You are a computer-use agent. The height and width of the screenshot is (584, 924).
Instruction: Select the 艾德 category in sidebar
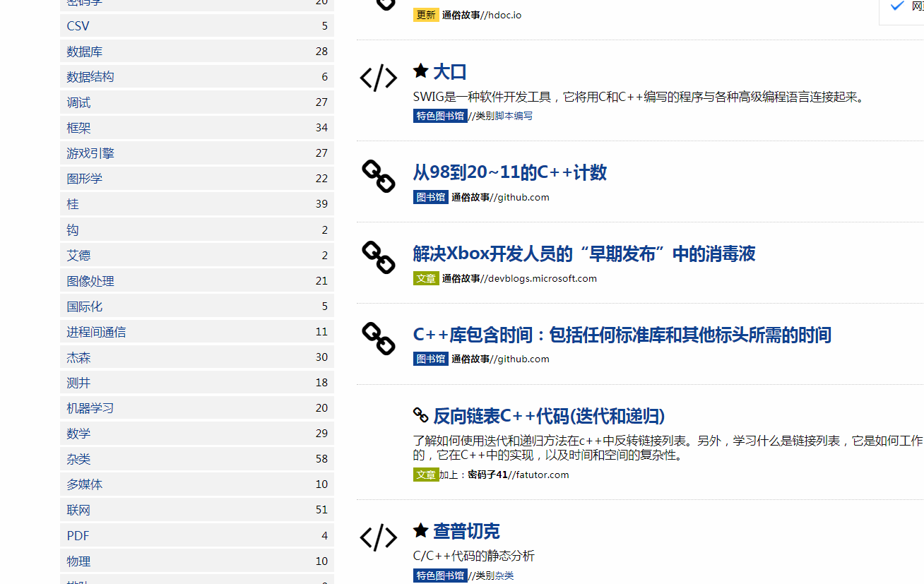197,256
